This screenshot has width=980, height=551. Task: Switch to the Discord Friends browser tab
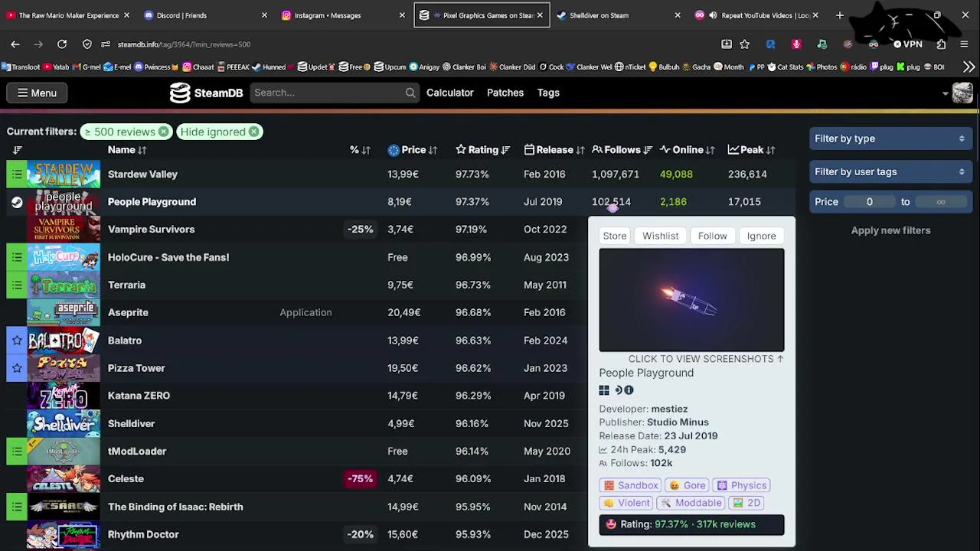tap(206, 15)
